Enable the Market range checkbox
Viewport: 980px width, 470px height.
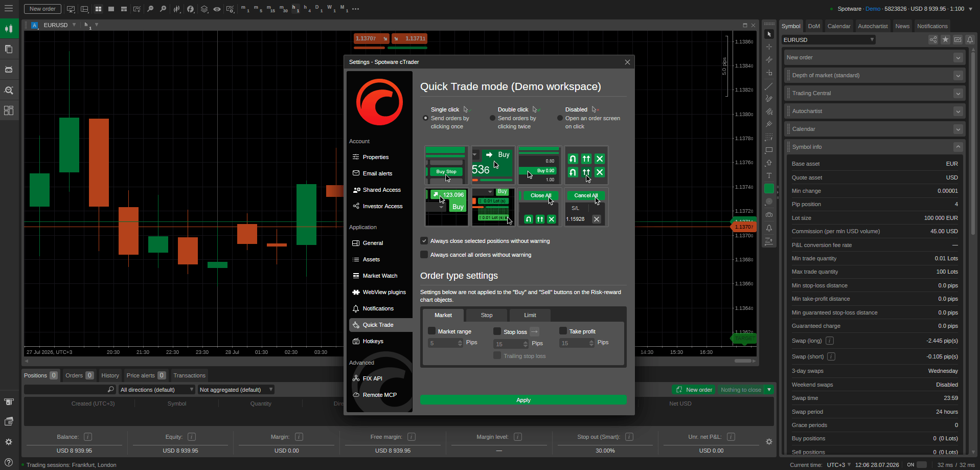tap(431, 331)
